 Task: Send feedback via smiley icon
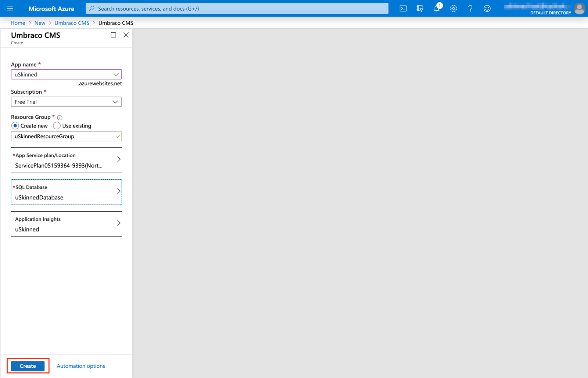tap(487, 8)
